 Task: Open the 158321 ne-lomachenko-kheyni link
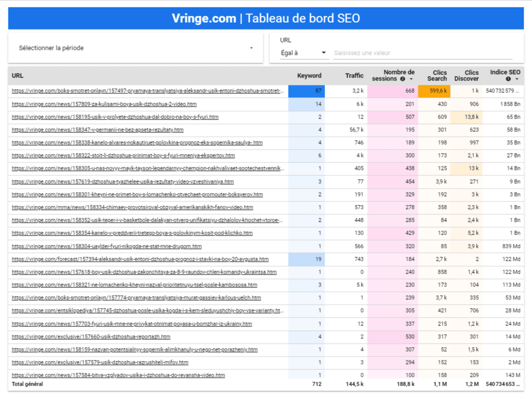tap(134, 285)
